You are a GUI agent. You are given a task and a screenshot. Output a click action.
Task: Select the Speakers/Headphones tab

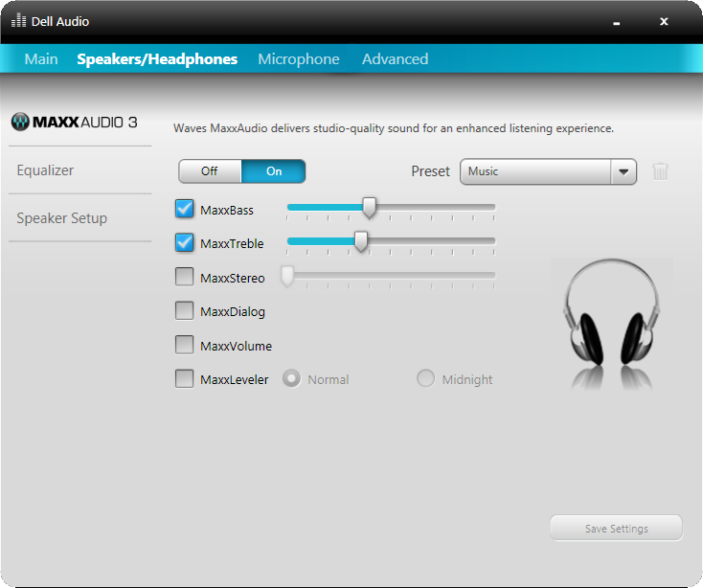click(157, 58)
